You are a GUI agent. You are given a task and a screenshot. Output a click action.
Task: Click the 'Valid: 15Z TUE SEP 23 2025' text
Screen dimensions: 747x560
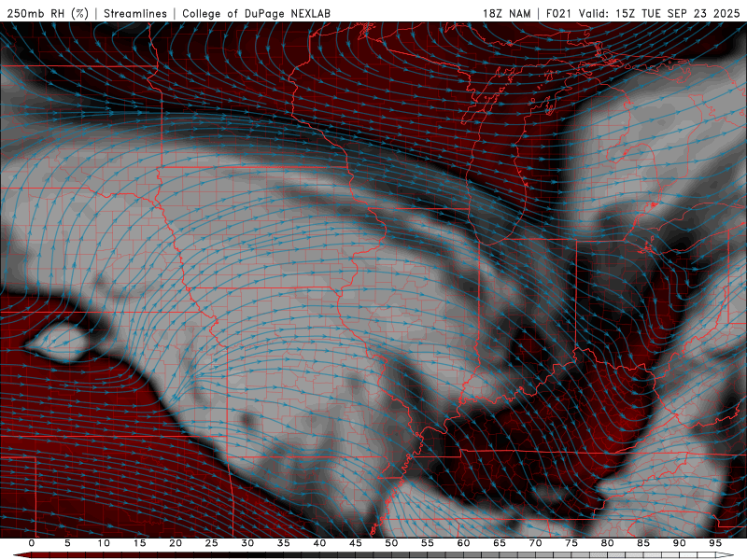[x=659, y=13]
